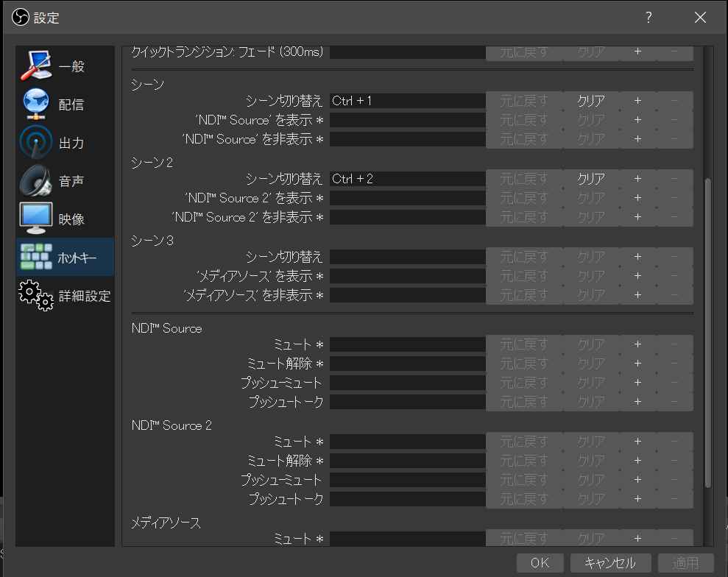Click + for 'NDI Source' を非表示 row
728x577 pixels.
637,139
